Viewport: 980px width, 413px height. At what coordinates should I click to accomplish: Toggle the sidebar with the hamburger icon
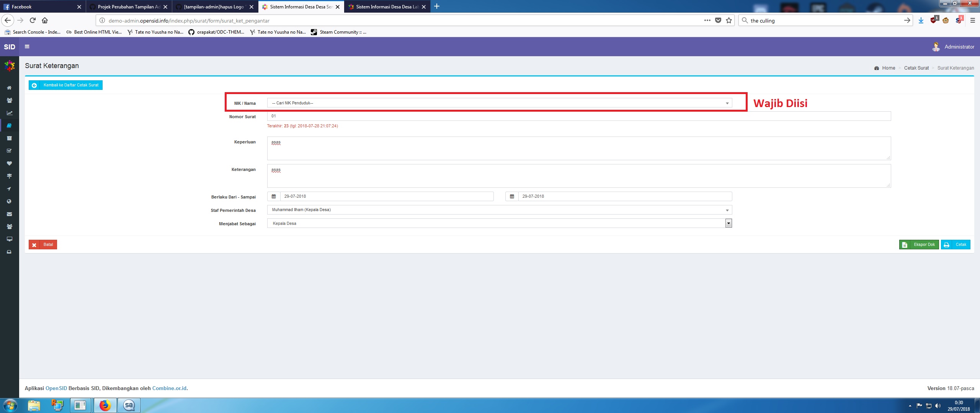27,47
